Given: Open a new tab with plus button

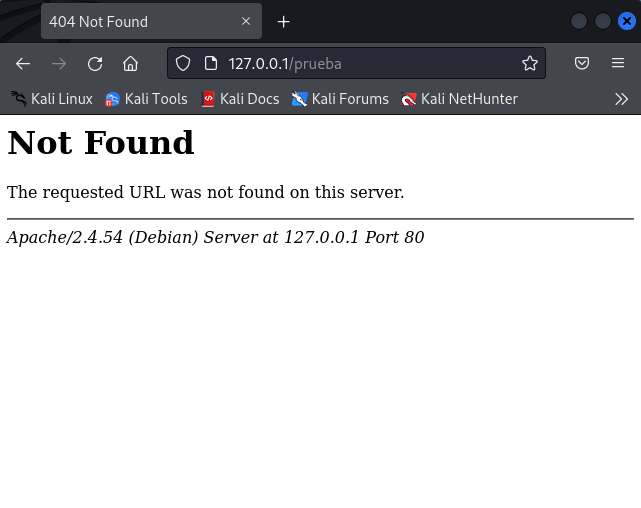Looking at the screenshot, I should (283, 22).
